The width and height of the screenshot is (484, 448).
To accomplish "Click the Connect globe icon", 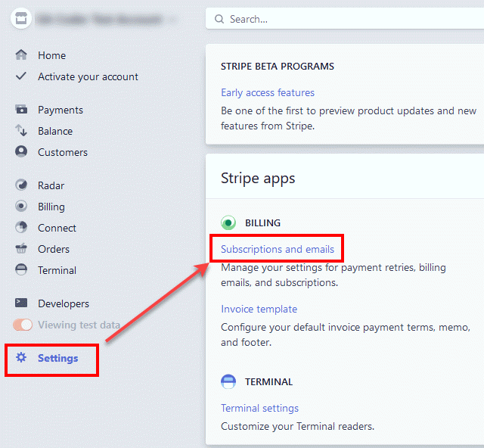I will [x=21, y=228].
